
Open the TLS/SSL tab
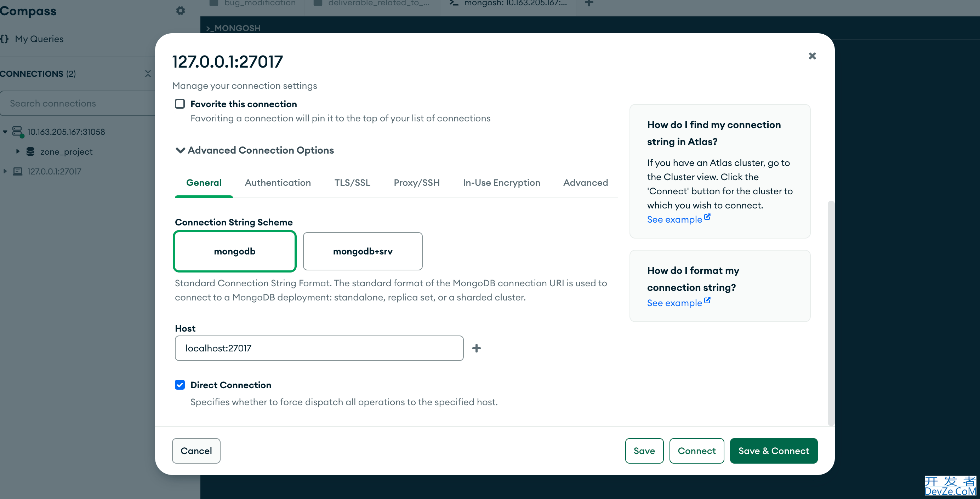(352, 183)
